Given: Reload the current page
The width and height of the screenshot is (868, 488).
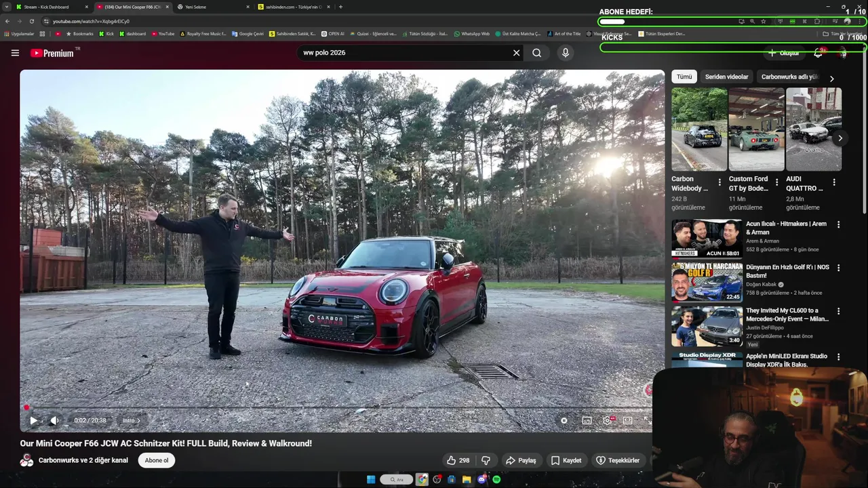Looking at the screenshot, I should pos(31,21).
